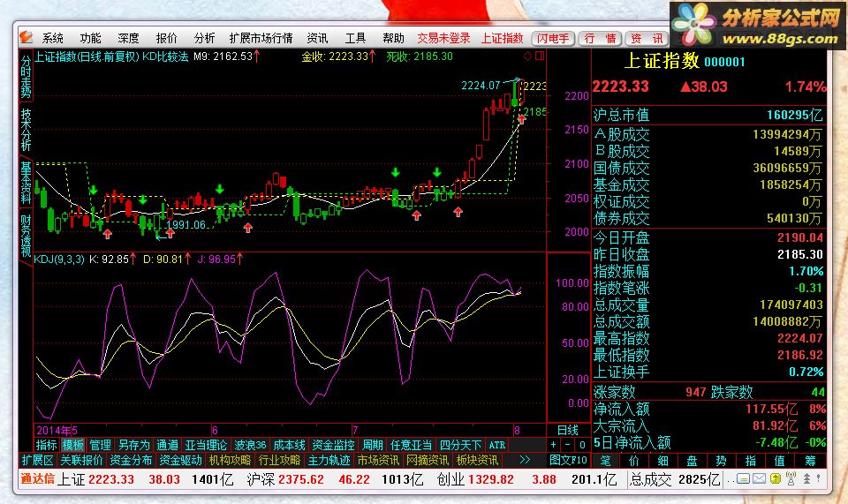This screenshot has width=848, height=504.
Task: Open the 关联报价 tab
Action: [x=81, y=460]
